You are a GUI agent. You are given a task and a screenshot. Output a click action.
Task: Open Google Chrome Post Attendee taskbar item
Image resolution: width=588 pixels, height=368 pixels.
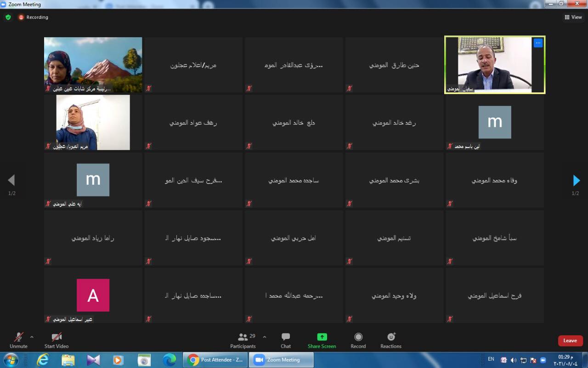(215, 360)
